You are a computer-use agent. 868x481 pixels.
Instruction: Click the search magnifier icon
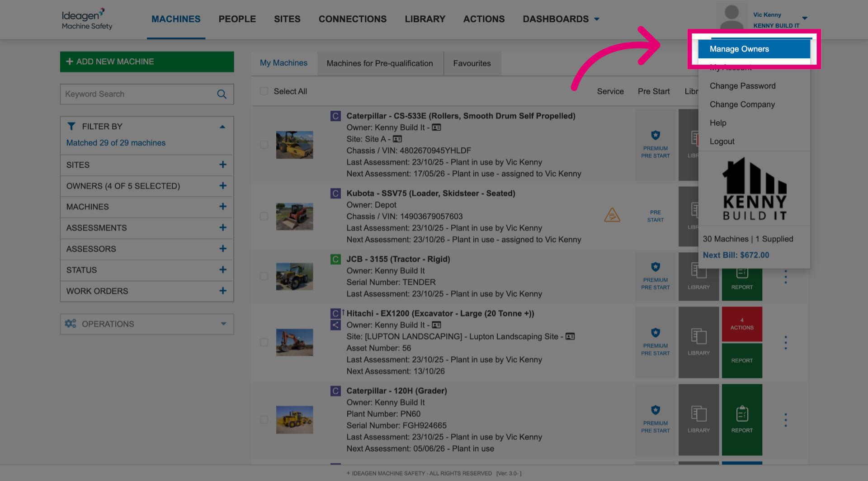(222, 94)
